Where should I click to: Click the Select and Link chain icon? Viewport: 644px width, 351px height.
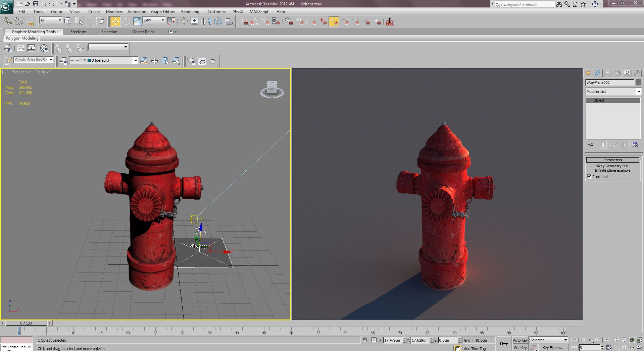point(7,22)
